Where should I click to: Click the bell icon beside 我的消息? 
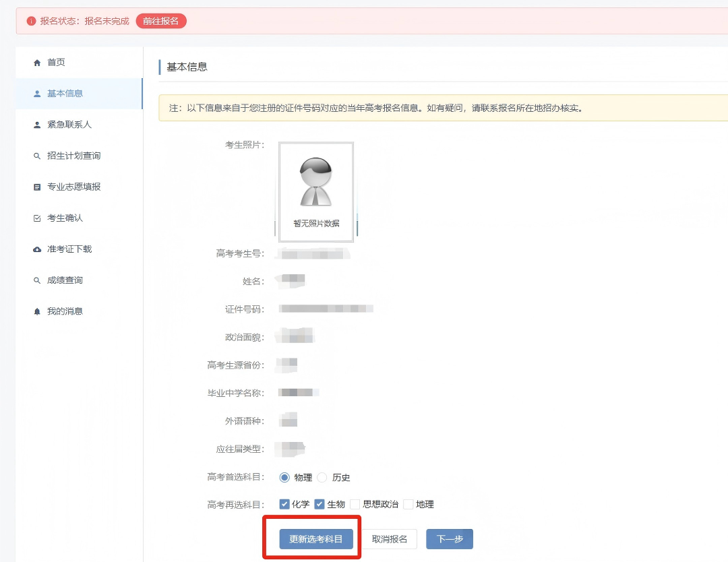pos(37,311)
